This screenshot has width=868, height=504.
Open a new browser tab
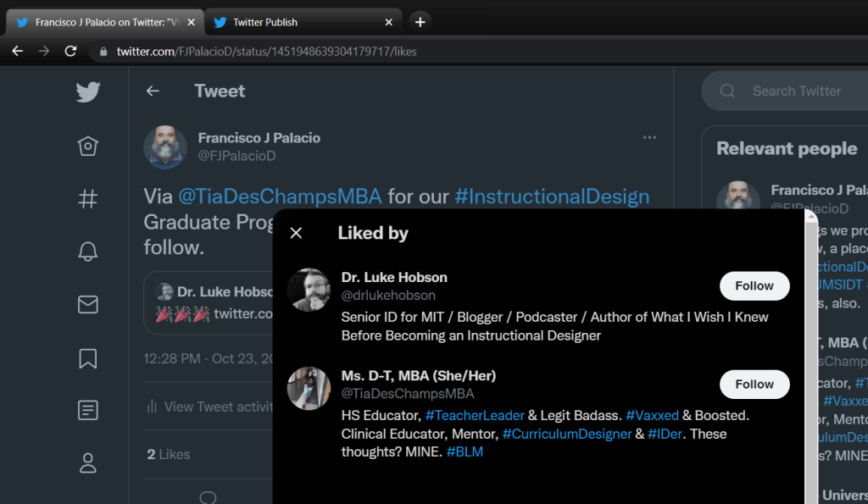[420, 22]
